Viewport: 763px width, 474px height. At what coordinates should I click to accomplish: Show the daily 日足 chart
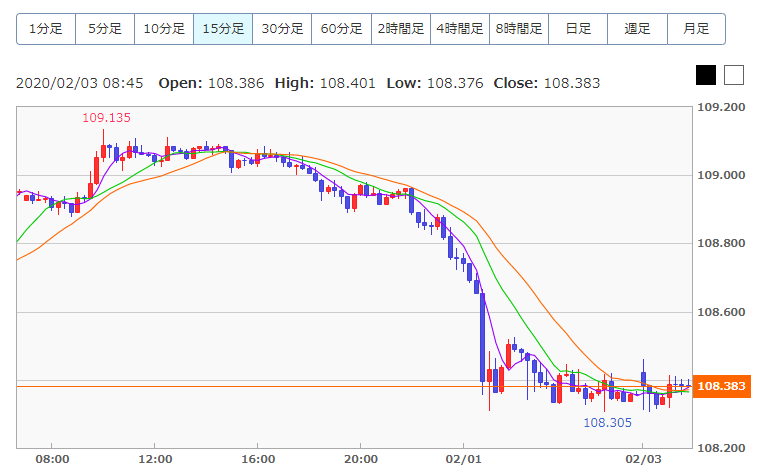tap(578, 29)
